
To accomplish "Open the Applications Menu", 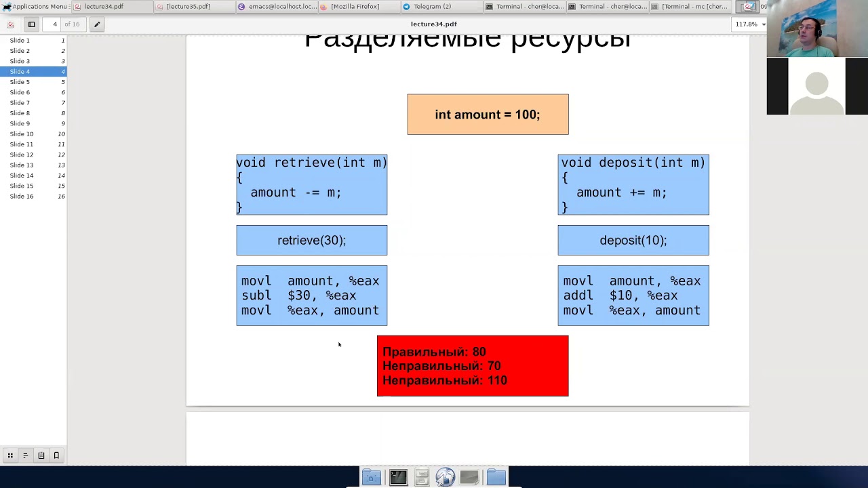I will point(35,7).
